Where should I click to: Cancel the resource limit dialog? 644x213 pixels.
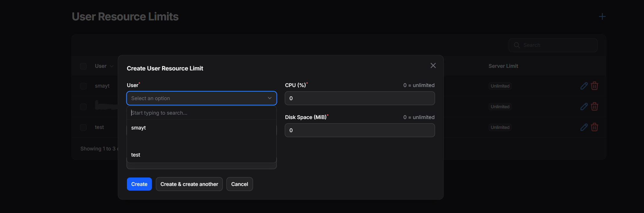tap(240, 184)
